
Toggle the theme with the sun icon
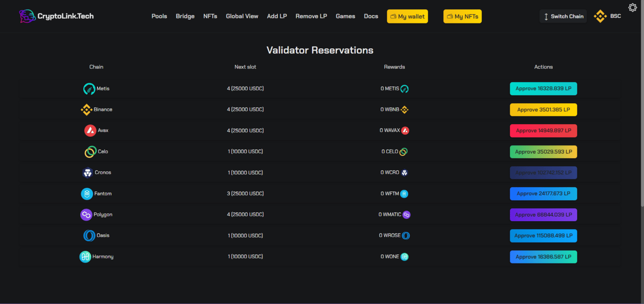coord(633,7)
